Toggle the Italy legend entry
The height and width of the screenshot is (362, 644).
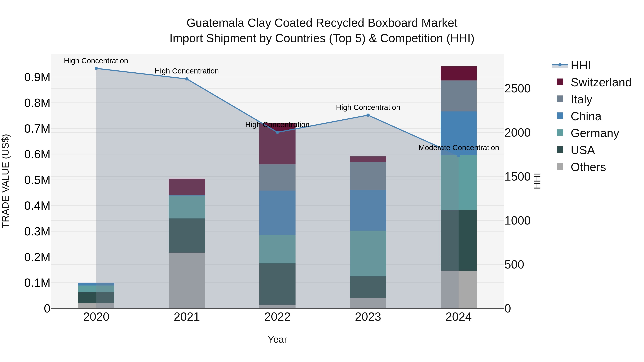pyautogui.click(x=574, y=99)
